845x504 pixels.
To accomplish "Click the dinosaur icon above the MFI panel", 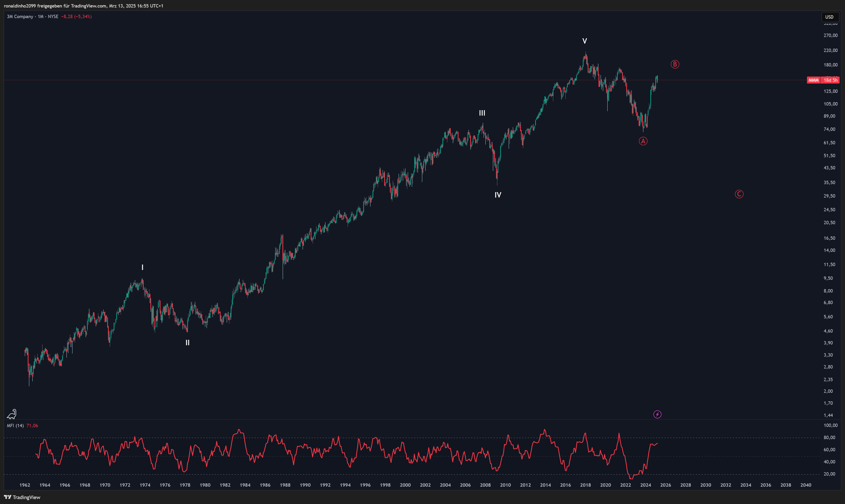I will pos(12,415).
